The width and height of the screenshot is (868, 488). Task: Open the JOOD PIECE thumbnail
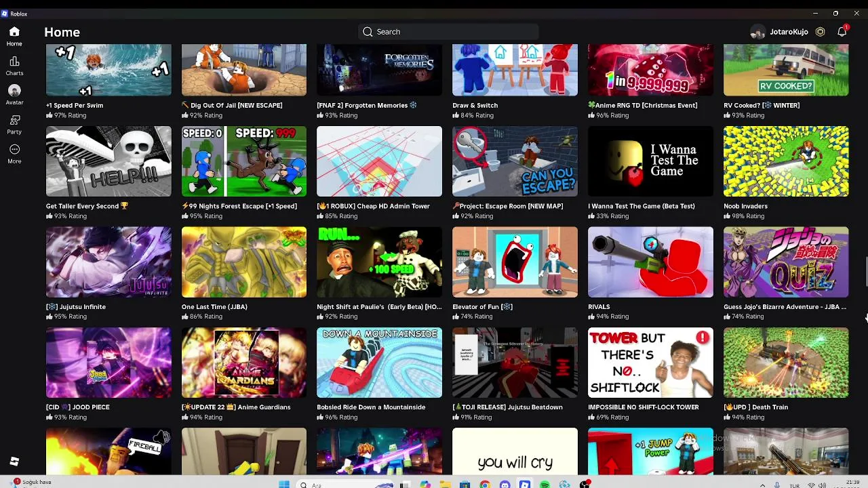(108, 363)
